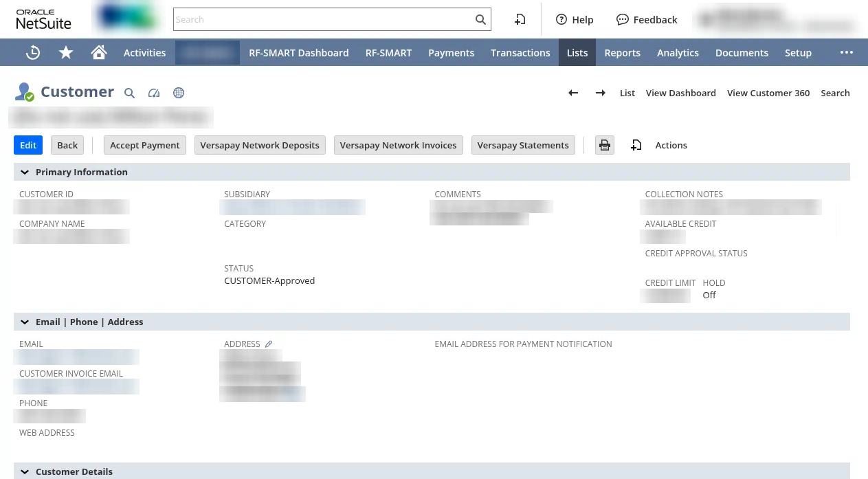Go to the Home house icon
The image size is (868, 479).
click(x=99, y=52)
